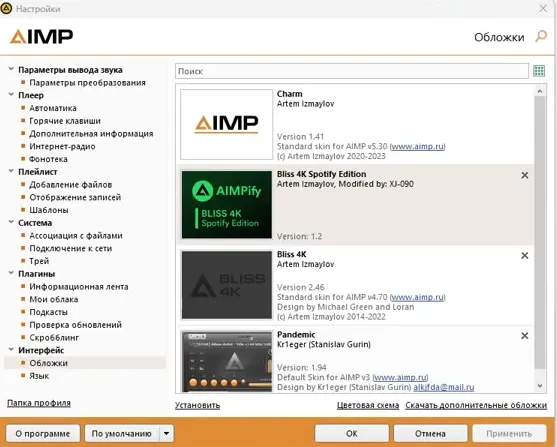Open Язык language settings
Viewport: 557px width, 447px height.
(39, 376)
